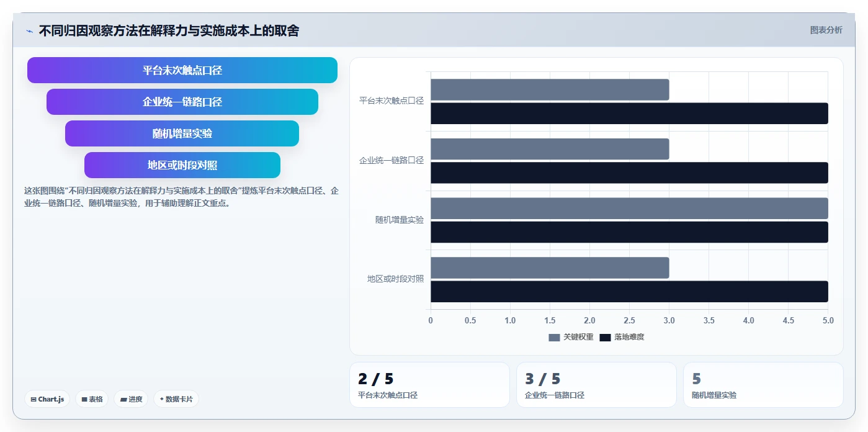Click the 图表分析 label in the header

tap(826, 30)
